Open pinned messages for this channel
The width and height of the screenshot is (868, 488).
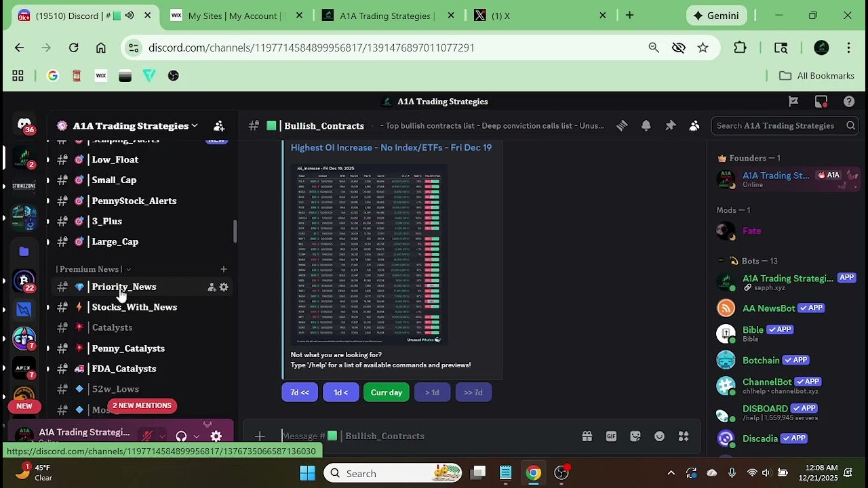(670, 125)
